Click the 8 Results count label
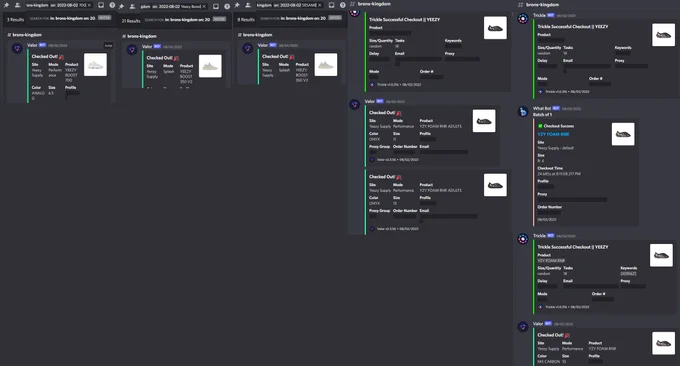The image size is (680, 366). tap(246, 20)
